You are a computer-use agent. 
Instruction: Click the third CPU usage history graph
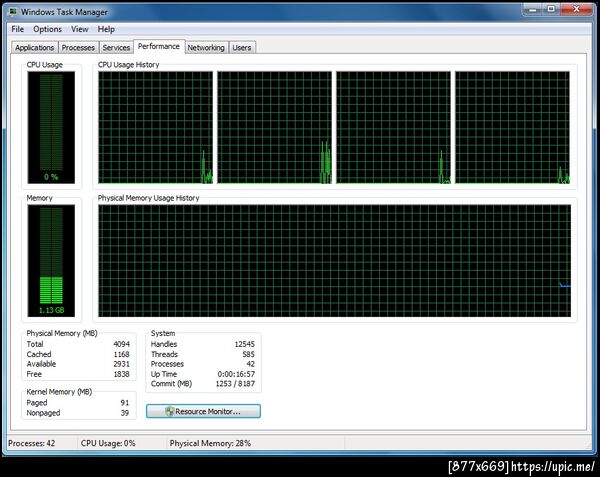click(393, 127)
